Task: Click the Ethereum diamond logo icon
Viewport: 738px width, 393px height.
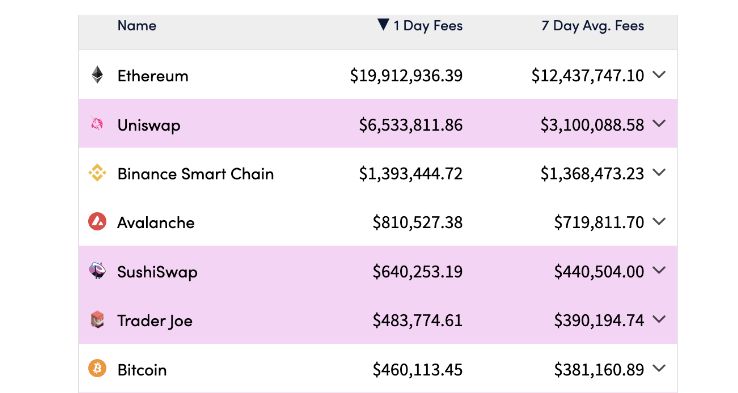Action: (97, 75)
